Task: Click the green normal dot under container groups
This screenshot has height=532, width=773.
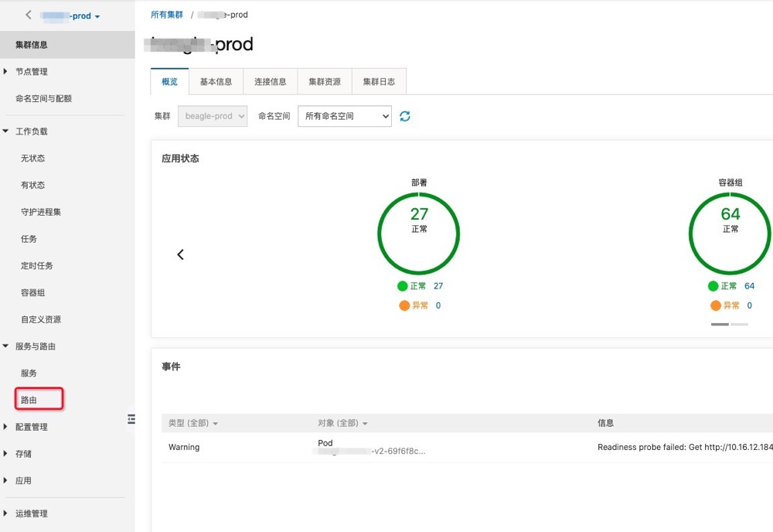Action: tap(713, 286)
